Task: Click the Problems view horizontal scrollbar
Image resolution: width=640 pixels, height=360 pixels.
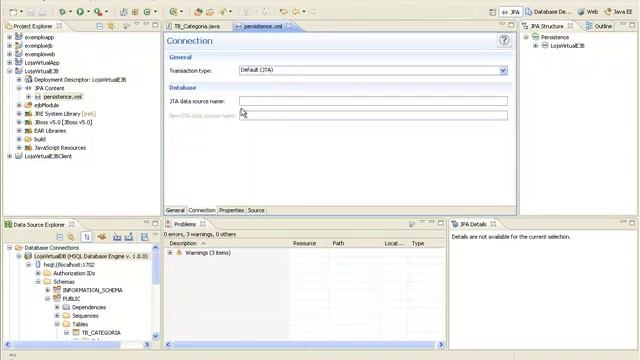Action: coord(304,345)
